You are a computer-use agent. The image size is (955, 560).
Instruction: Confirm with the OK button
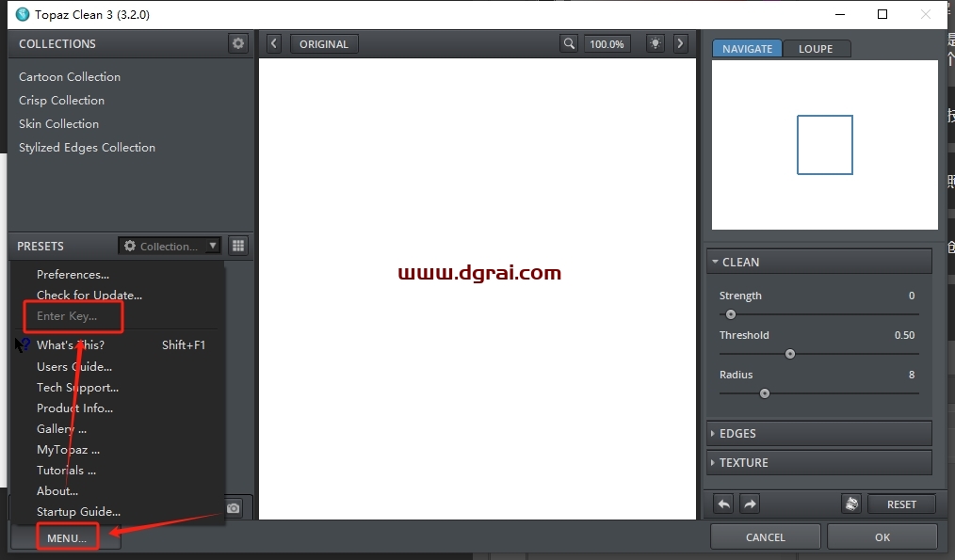(882, 537)
